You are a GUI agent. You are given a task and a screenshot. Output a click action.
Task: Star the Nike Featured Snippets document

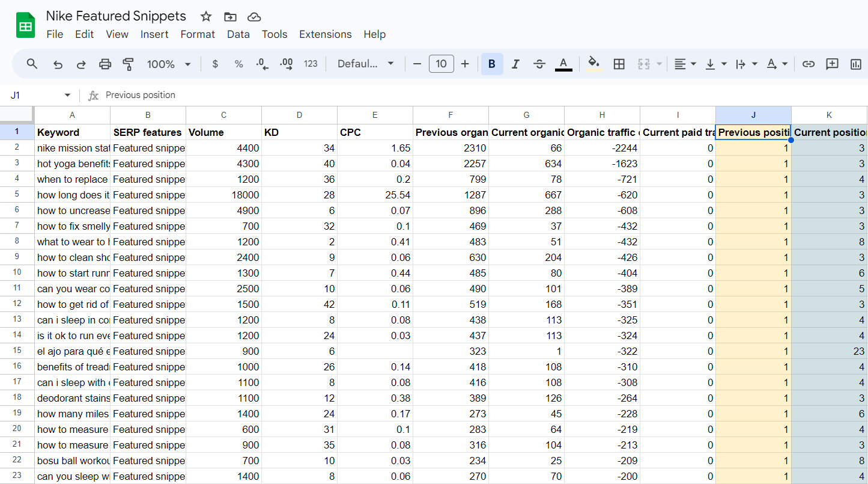tap(206, 17)
